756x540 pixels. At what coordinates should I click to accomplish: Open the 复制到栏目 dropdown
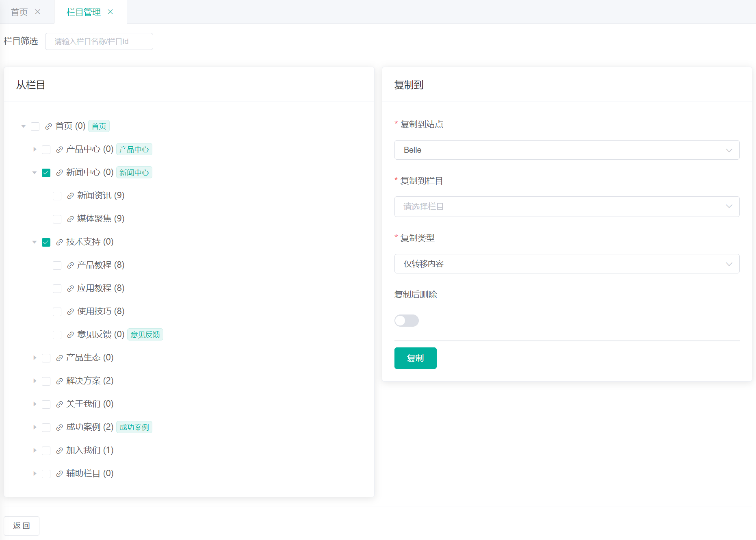coord(566,206)
